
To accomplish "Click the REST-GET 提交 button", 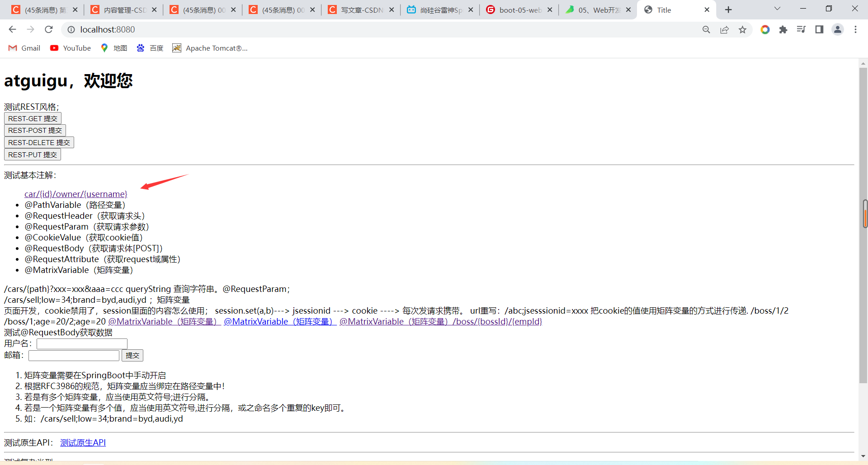I will 32,118.
